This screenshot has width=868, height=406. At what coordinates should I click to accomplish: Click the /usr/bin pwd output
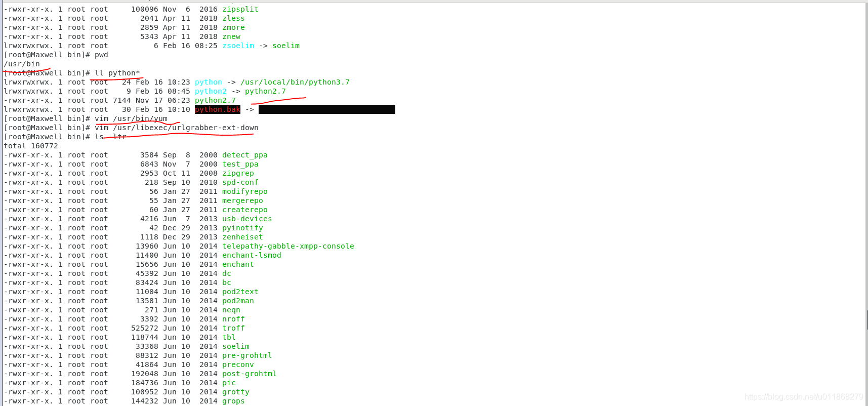pyautogui.click(x=22, y=64)
